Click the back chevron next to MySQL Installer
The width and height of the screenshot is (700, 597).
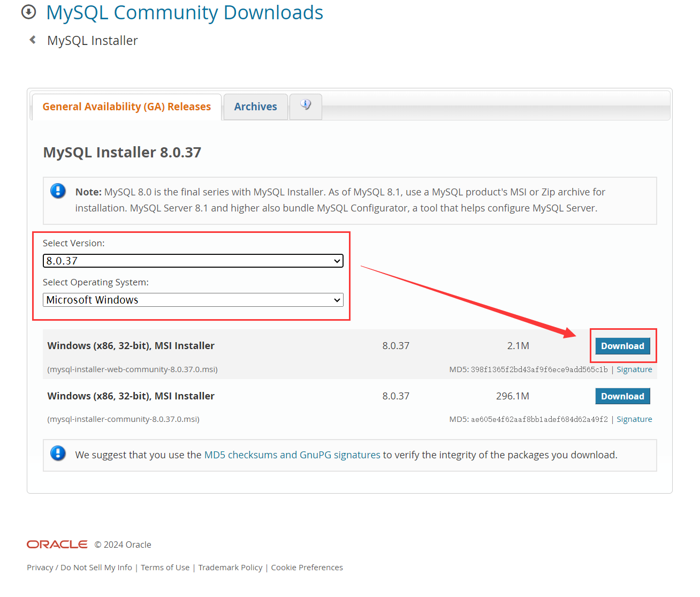pyautogui.click(x=33, y=40)
